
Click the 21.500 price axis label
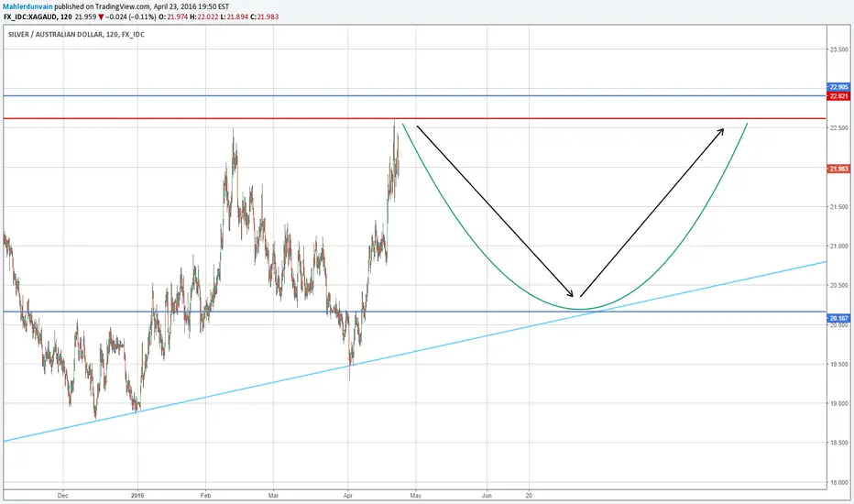(838, 207)
